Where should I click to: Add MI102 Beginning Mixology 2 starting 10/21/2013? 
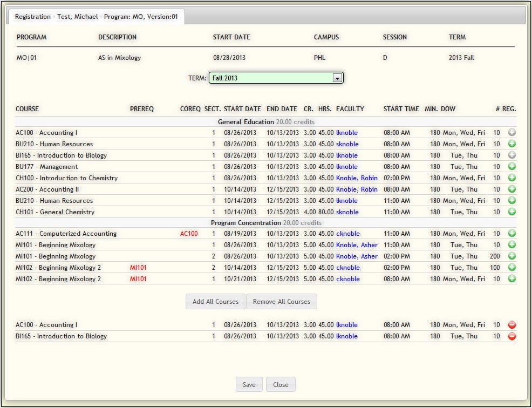tap(512, 278)
